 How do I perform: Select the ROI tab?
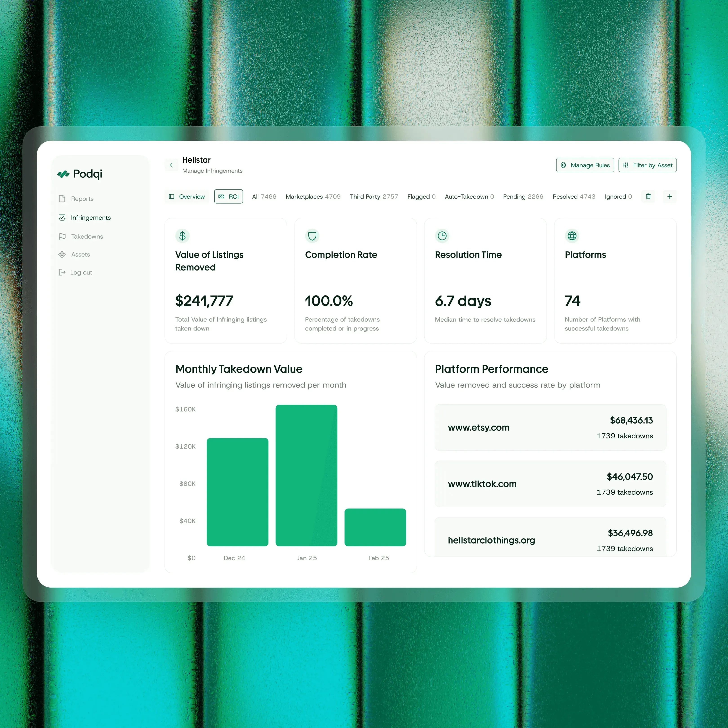coord(229,196)
